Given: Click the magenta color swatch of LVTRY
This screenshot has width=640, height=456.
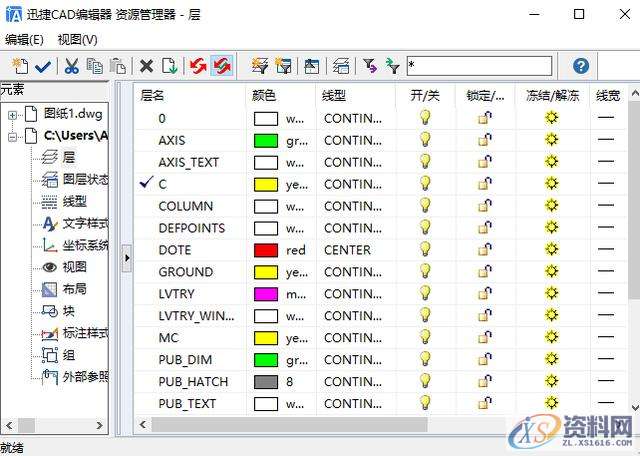Looking at the screenshot, I should pyautogui.click(x=266, y=294).
